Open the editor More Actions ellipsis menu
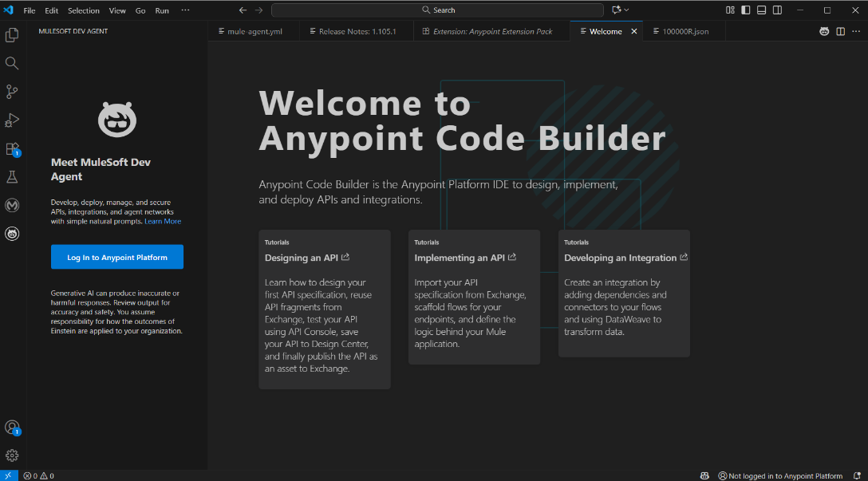The width and height of the screenshot is (868, 481). [x=856, y=32]
